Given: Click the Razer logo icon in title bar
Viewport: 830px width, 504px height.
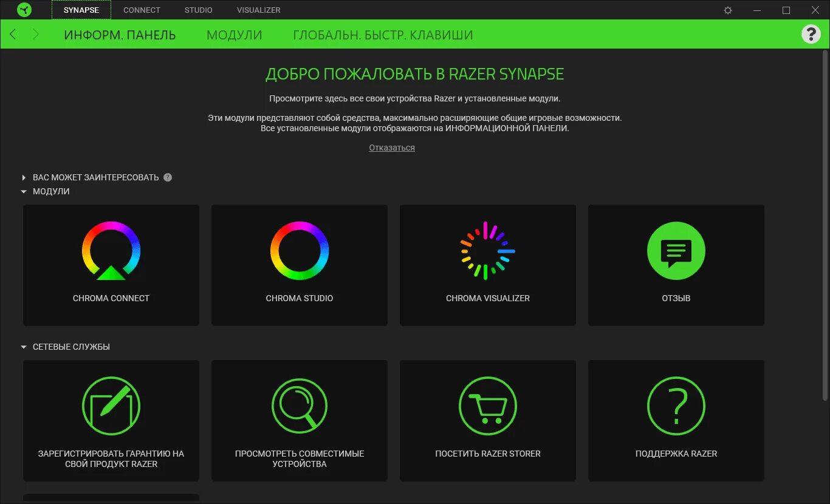Looking at the screenshot, I should (x=24, y=10).
